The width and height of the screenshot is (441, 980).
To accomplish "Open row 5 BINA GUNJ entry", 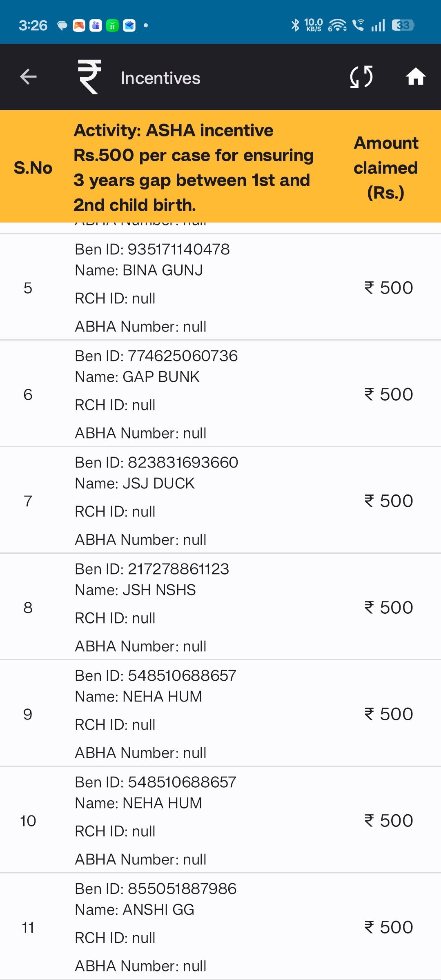I will [220, 287].
